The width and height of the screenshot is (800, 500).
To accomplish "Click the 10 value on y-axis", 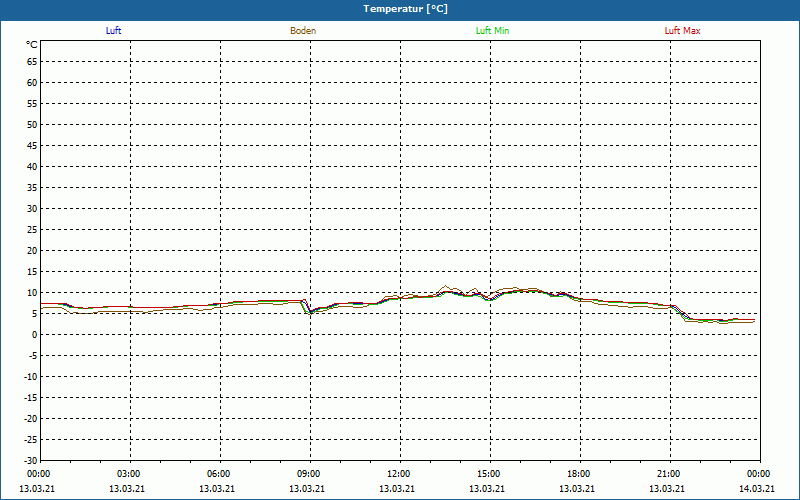I will [32, 293].
